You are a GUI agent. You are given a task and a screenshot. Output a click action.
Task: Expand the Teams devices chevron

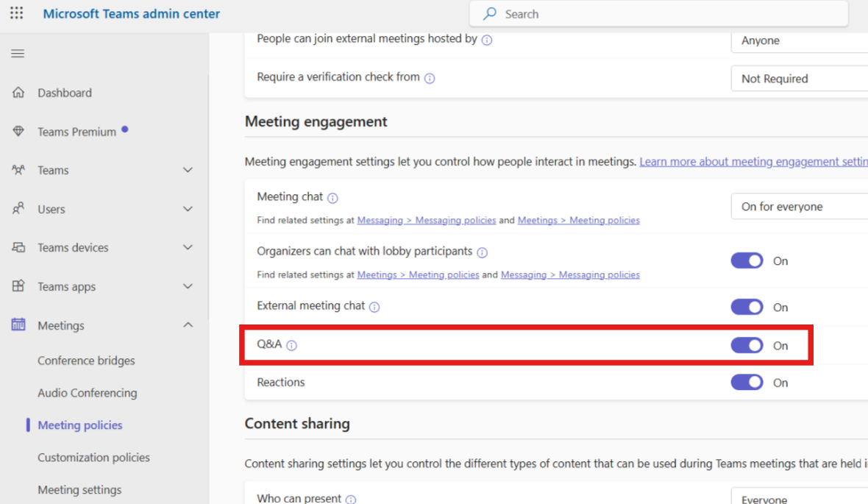point(188,247)
